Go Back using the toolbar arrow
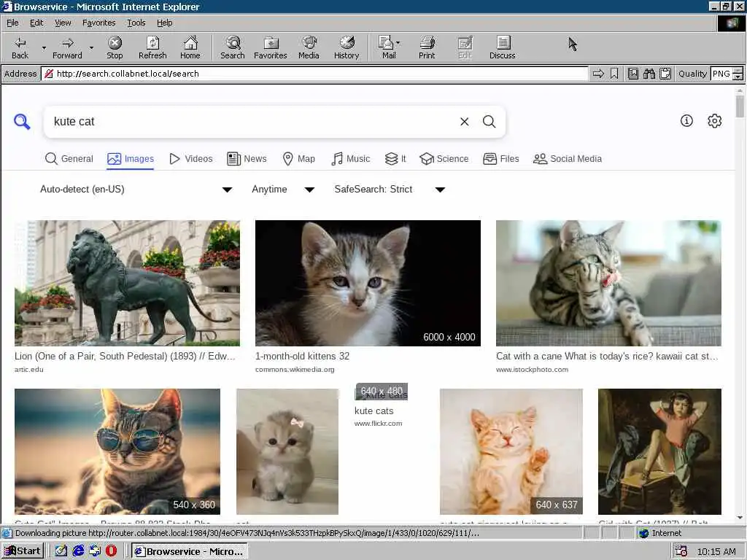Viewport: 747px width, 560px height. 20,47
